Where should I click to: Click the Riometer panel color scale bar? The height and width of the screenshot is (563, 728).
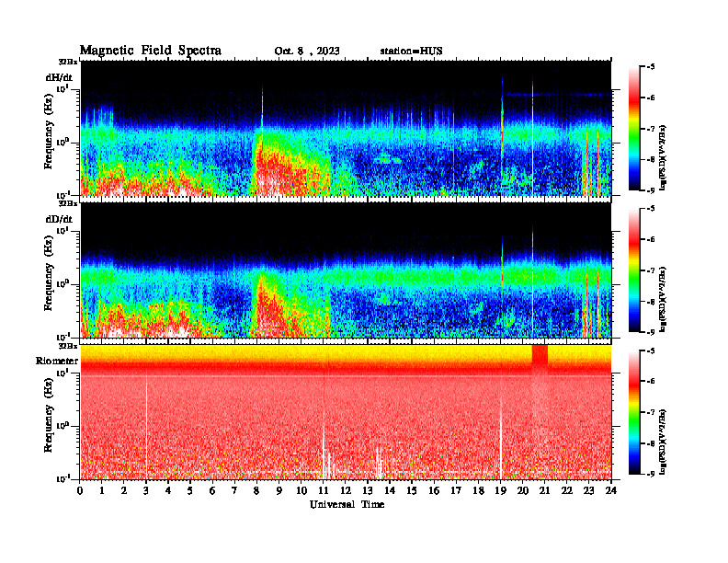click(x=633, y=412)
